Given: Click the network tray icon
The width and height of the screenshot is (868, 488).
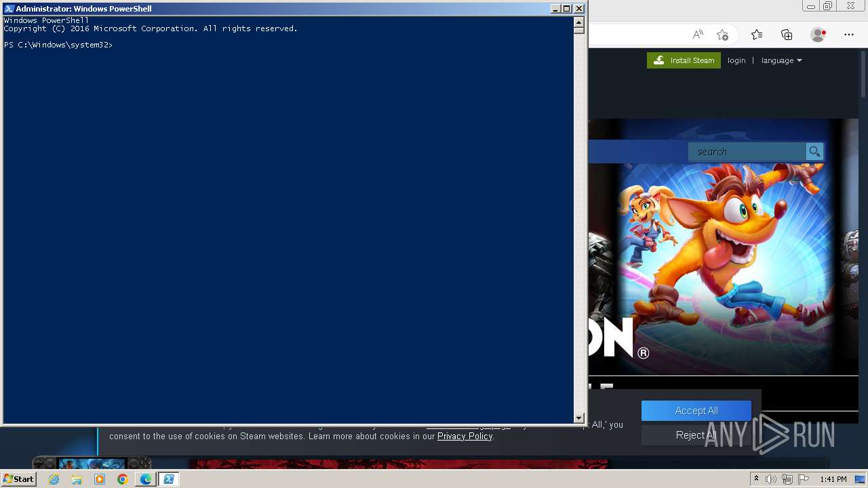Looking at the screenshot, I should [787, 479].
